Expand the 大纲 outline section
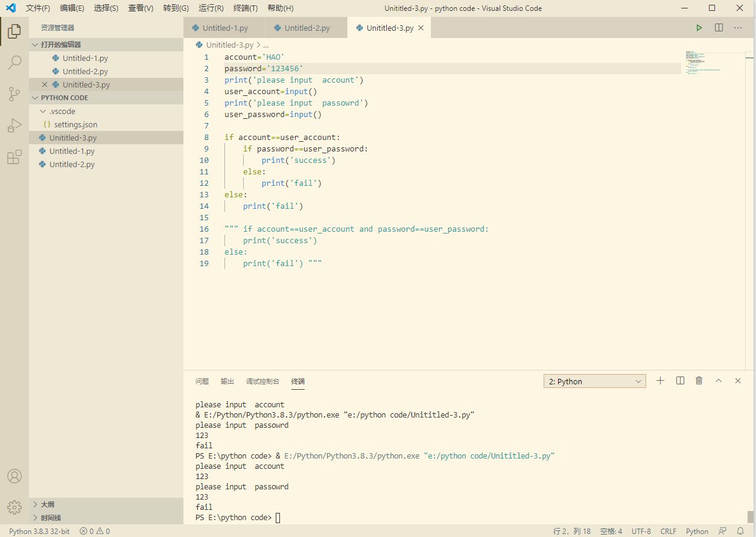756x537 pixels. tap(106, 504)
